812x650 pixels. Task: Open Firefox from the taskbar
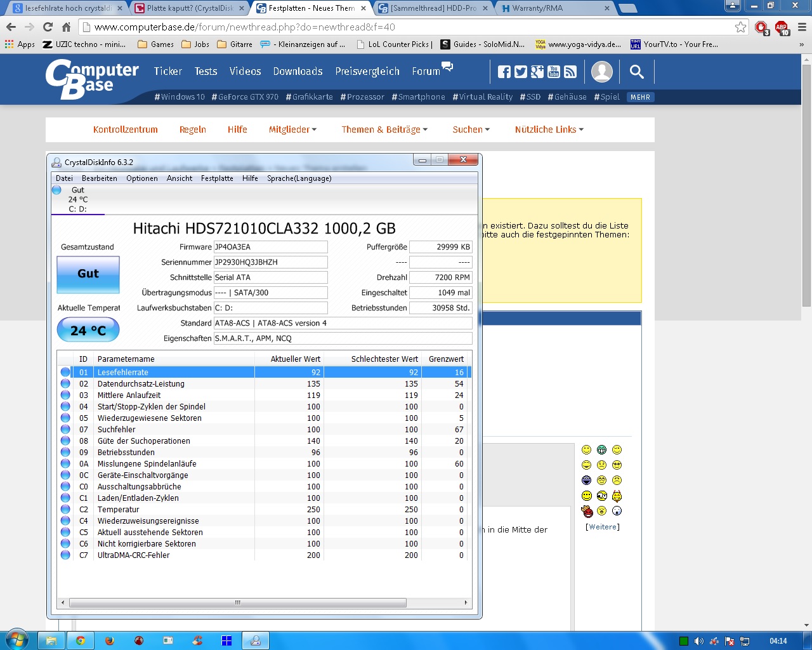(x=110, y=640)
